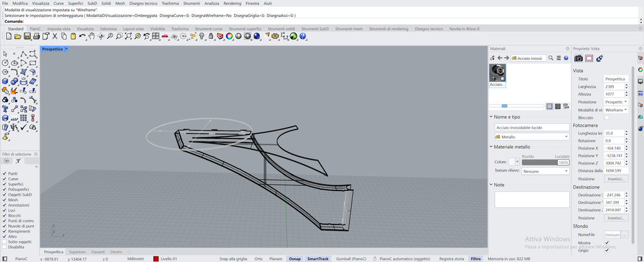644x262 pixels.
Task: Switch to the Strumenti curve toolbar tab
Action: pyautogui.click(x=208, y=29)
